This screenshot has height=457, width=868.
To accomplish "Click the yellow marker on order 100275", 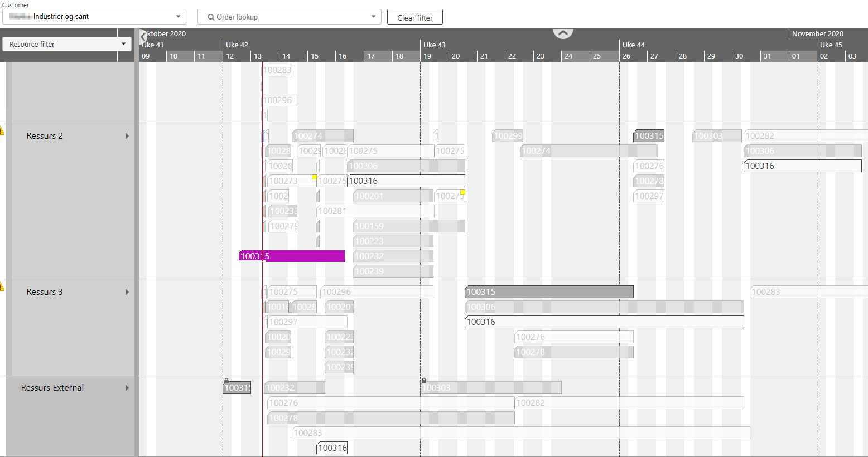I will 462,192.
